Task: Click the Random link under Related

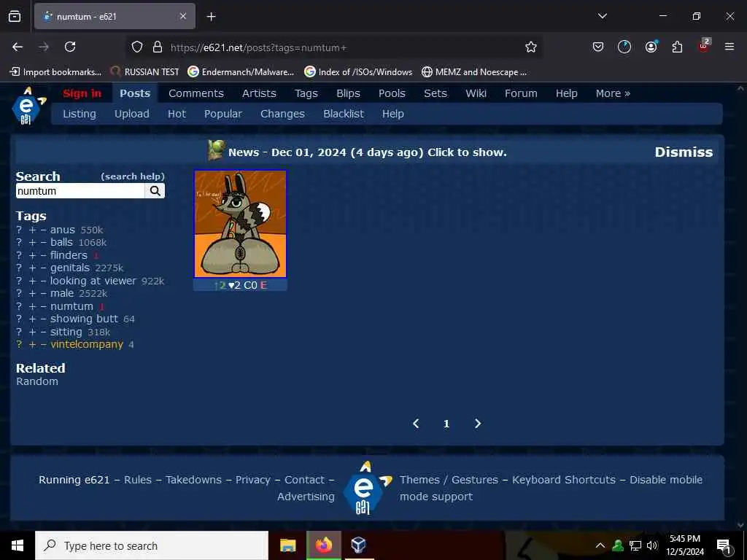Action: (37, 381)
